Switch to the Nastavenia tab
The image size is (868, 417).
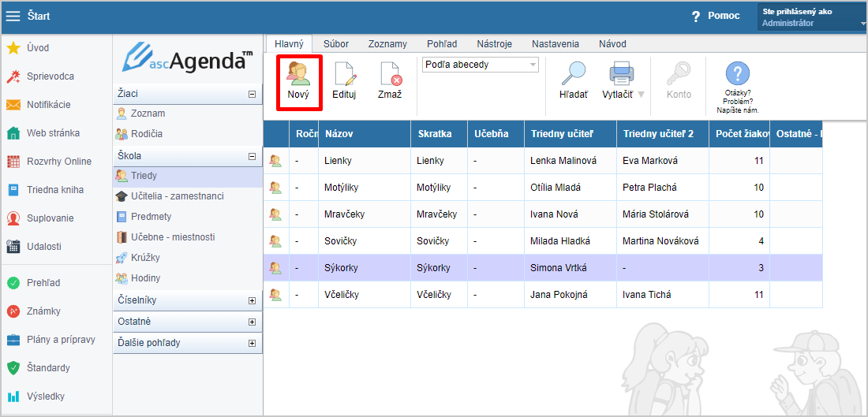pyautogui.click(x=556, y=44)
